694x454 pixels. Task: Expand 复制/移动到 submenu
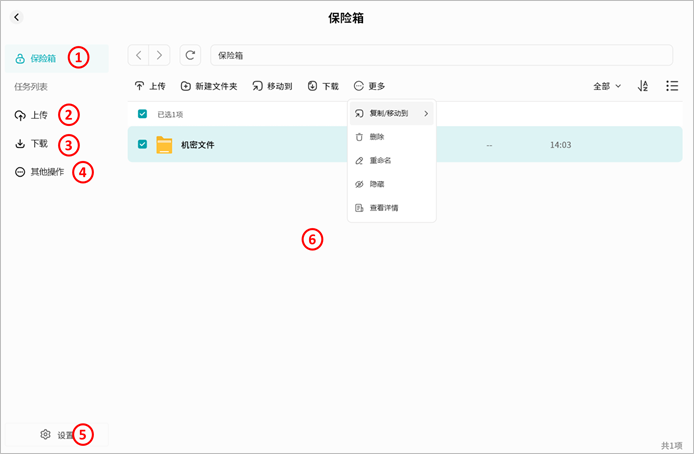(391, 113)
